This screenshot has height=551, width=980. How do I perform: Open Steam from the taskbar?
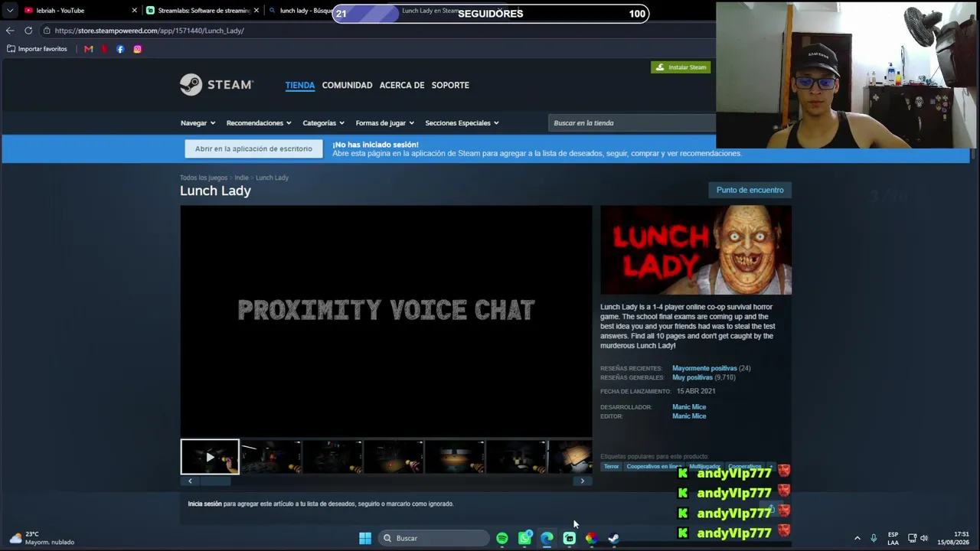click(x=613, y=538)
